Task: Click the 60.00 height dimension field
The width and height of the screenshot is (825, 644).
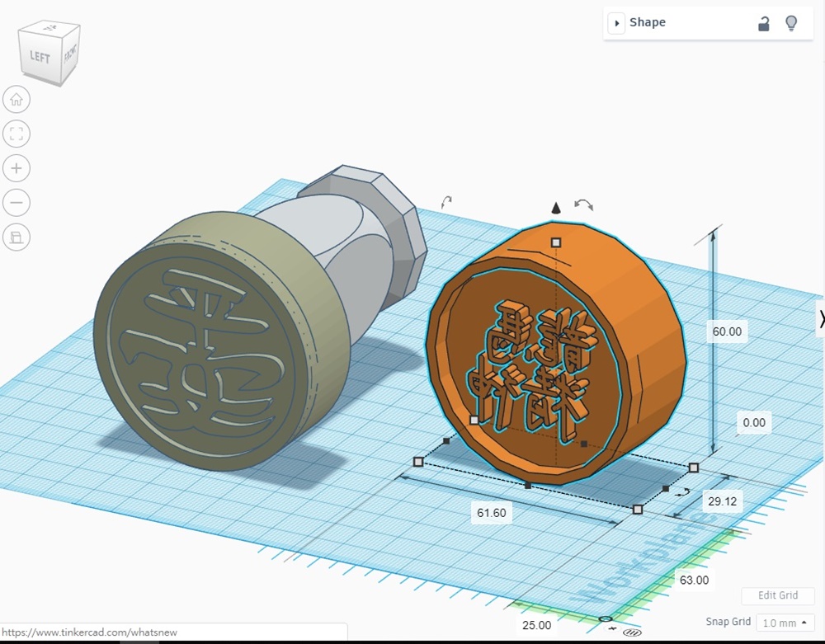Action: [x=727, y=331]
